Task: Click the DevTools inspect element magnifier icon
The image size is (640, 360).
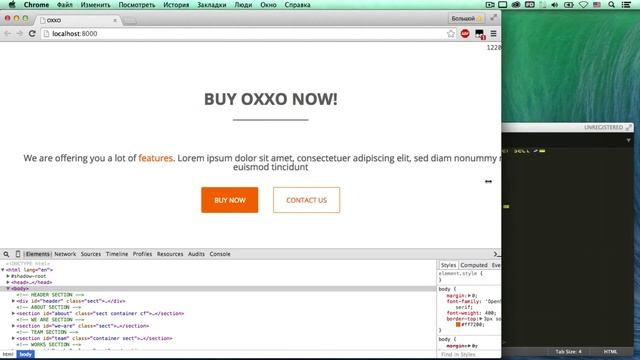Action: [6, 254]
